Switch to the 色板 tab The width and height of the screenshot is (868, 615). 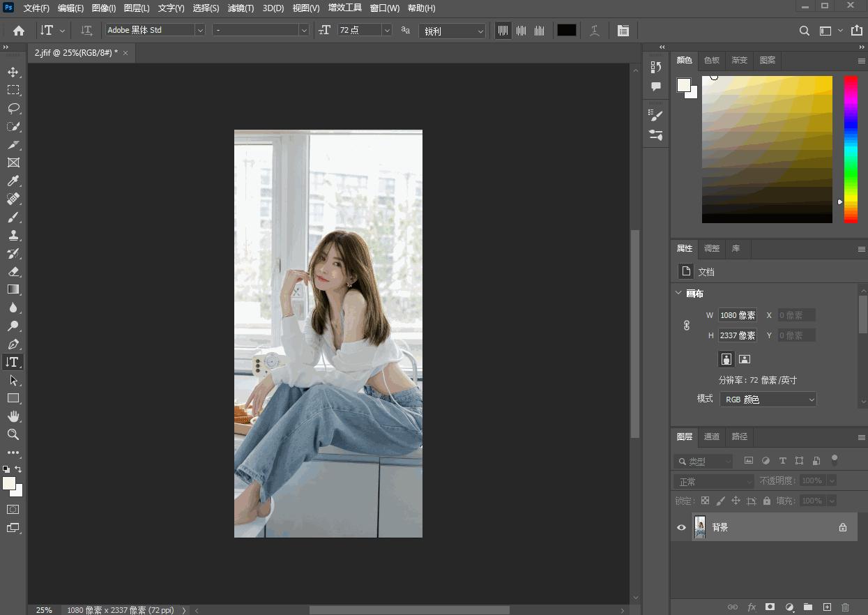[712, 61]
